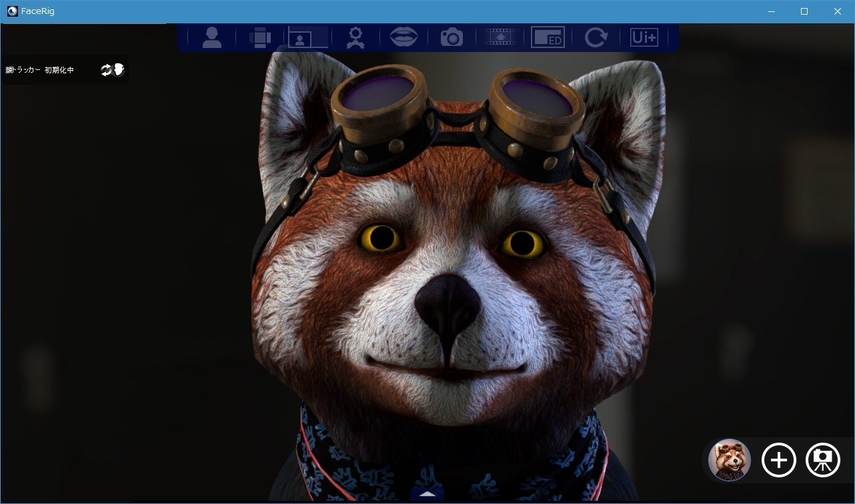Image resolution: width=855 pixels, height=504 pixels.
Task: Click the plus circle add button
Action: (x=779, y=460)
